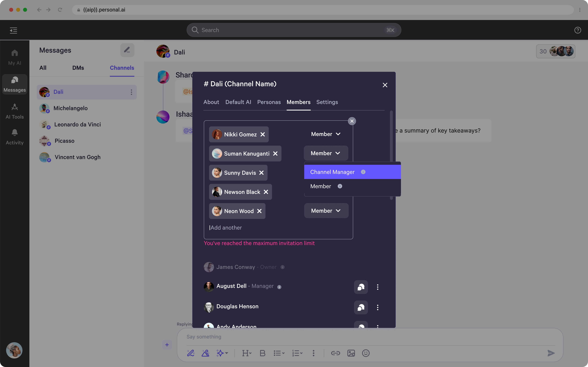Open compose new message pencil icon
This screenshot has height=367, width=588.
(x=127, y=50)
